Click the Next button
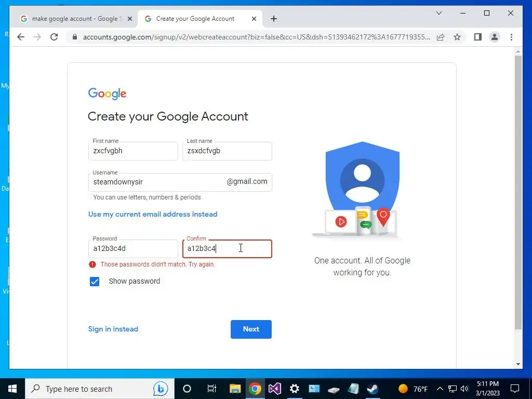 [251, 329]
